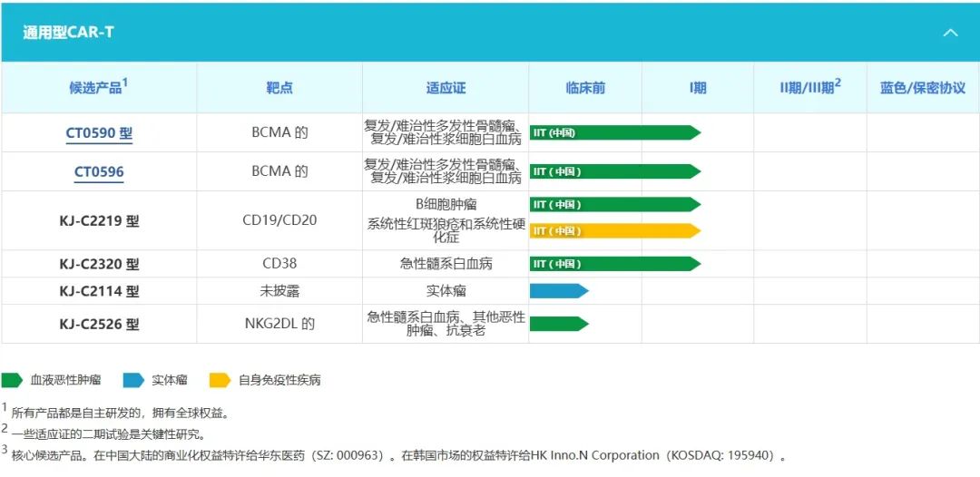Click the blue 实体瘤 legend icon
This screenshot has height=477, width=980.
pos(133,380)
